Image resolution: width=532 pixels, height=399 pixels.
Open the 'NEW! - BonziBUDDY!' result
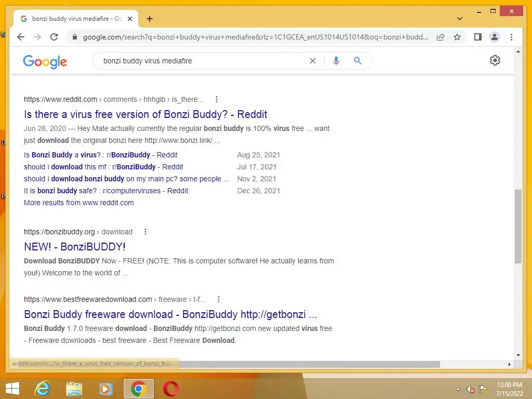tap(75, 247)
